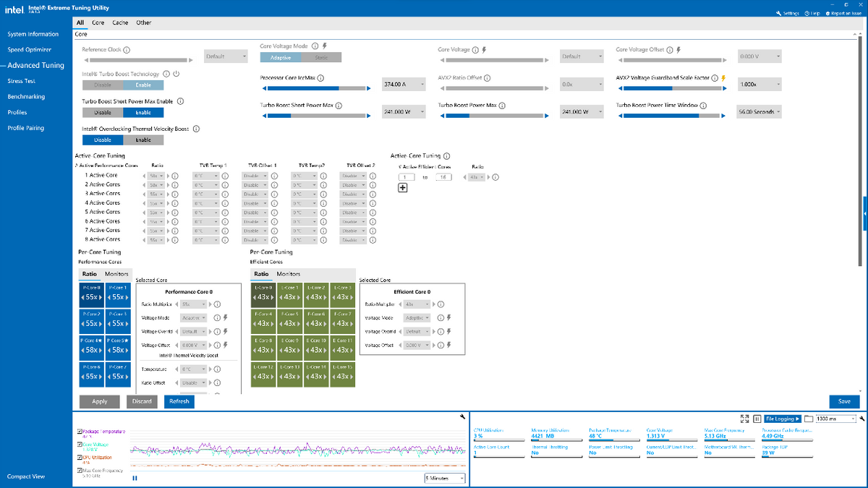
Task: Set Core Voltage Mode to Static
Action: (x=321, y=57)
